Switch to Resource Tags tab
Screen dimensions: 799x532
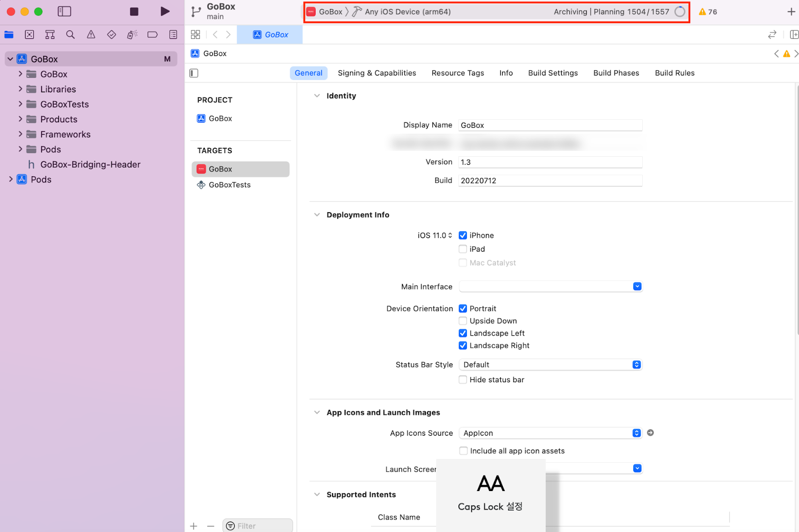pos(458,73)
